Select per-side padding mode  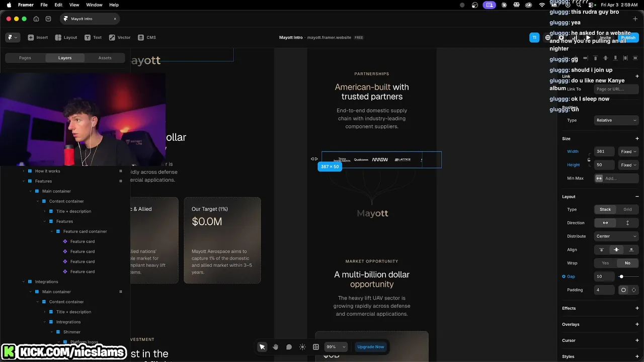pyautogui.click(x=633, y=290)
